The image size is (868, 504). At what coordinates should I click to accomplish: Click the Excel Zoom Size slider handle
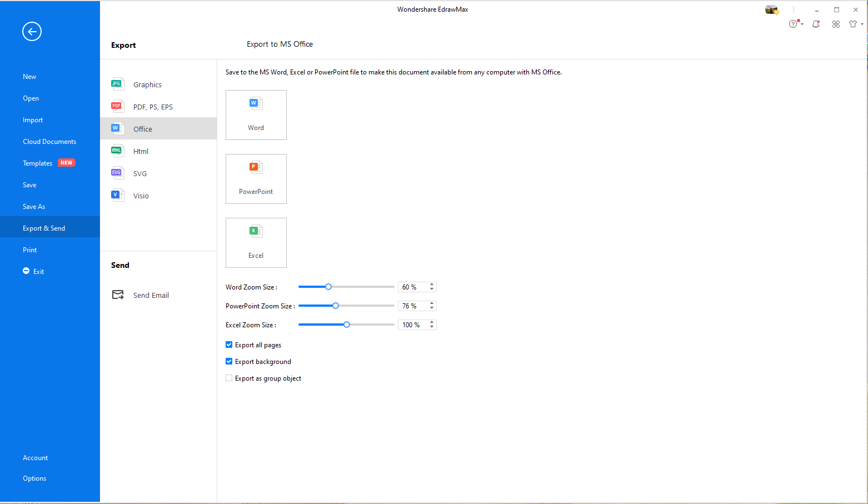[x=347, y=325]
